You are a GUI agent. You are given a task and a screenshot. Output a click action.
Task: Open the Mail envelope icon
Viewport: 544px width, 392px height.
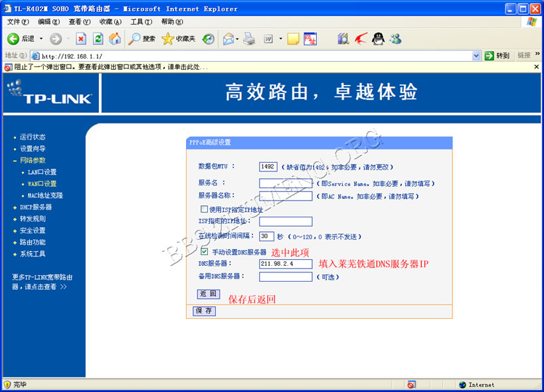228,39
